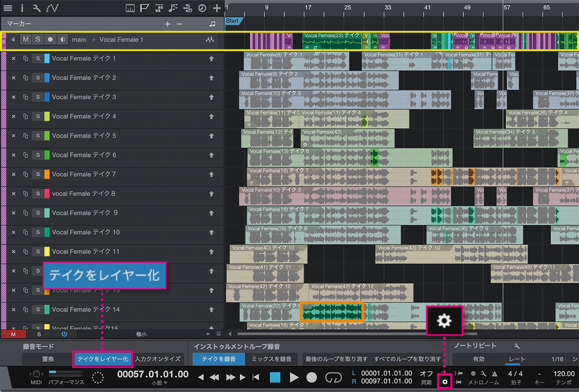Click the rewind double-arrow button

(215, 378)
